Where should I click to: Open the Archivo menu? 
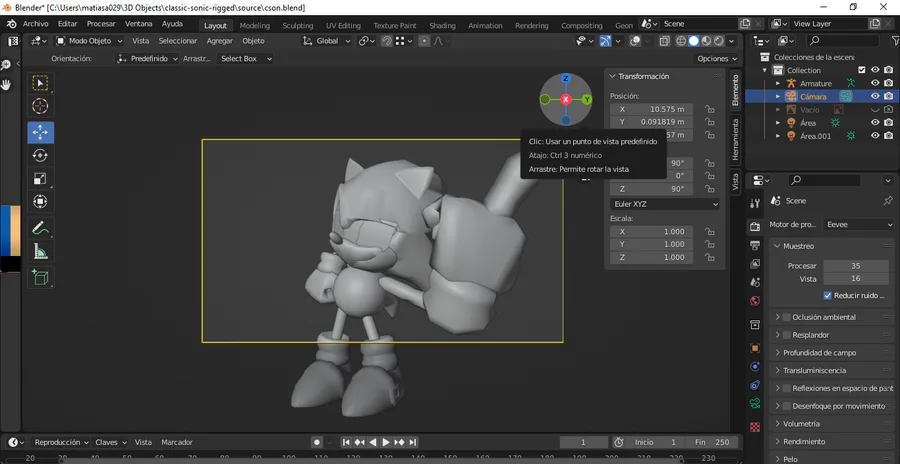click(35, 24)
